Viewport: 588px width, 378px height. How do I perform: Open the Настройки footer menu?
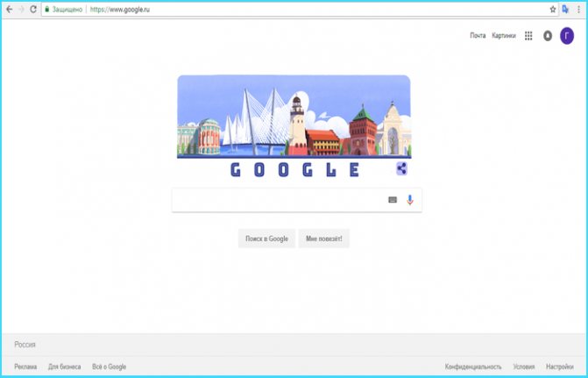coord(560,367)
